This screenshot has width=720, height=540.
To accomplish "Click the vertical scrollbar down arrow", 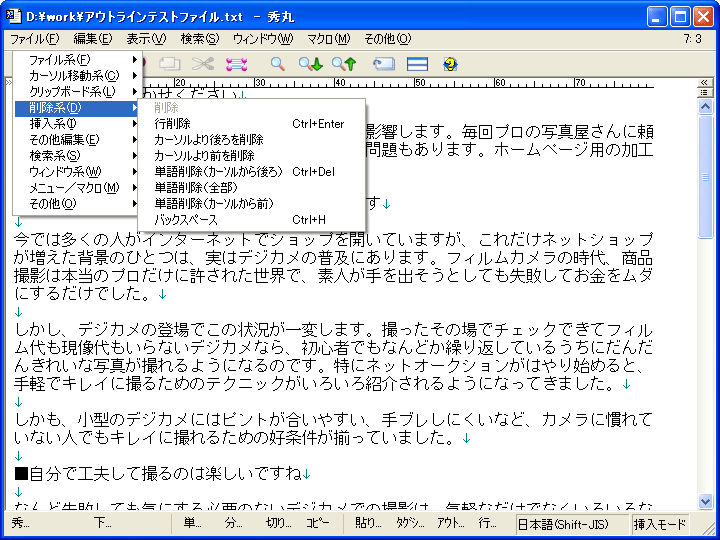I will [705, 501].
